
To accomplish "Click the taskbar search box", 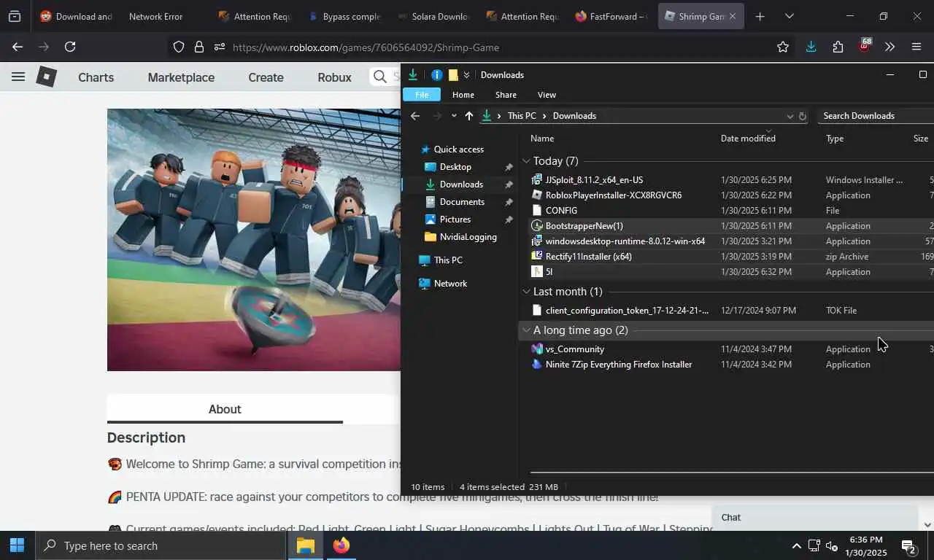I will (x=161, y=545).
